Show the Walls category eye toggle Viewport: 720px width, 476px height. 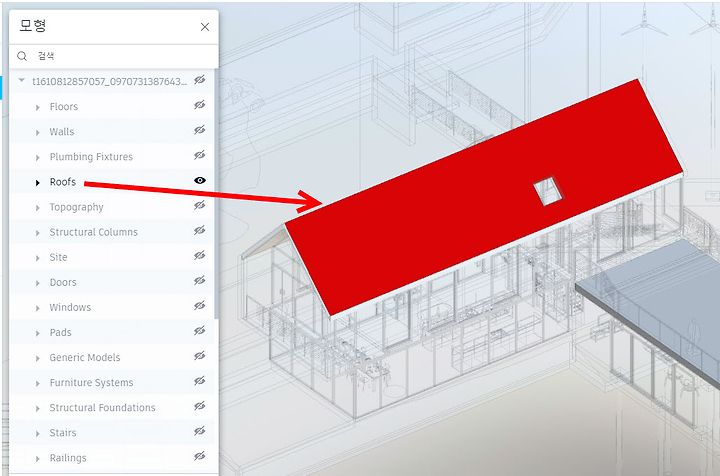pyautogui.click(x=199, y=130)
